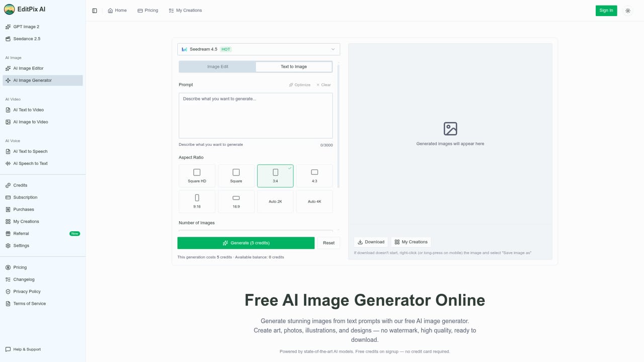Screen dimensions: 644x362
Task: Clear the prompt using Clear
Action: tap(324, 85)
